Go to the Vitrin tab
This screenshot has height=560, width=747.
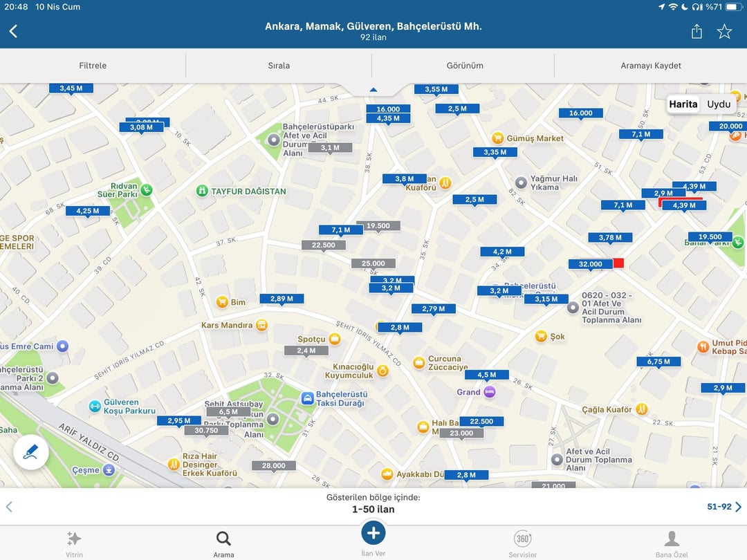click(74, 543)
